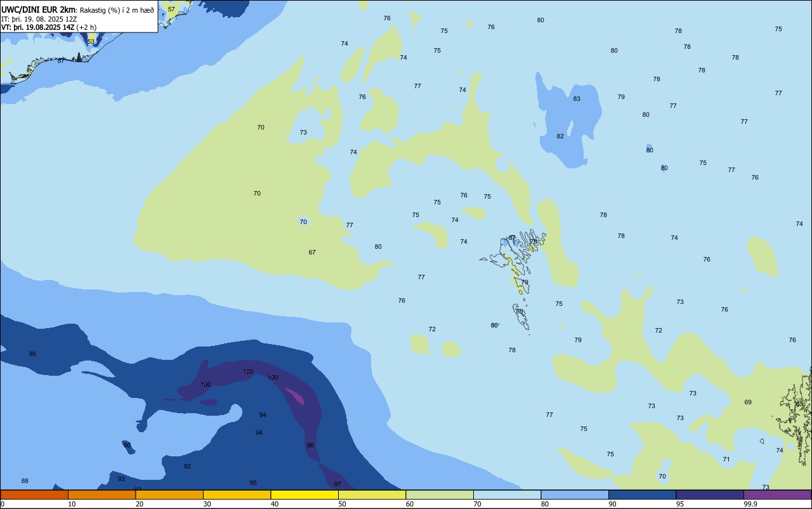Click the map value '96'
Screen dimensions: 812x509
310,446
